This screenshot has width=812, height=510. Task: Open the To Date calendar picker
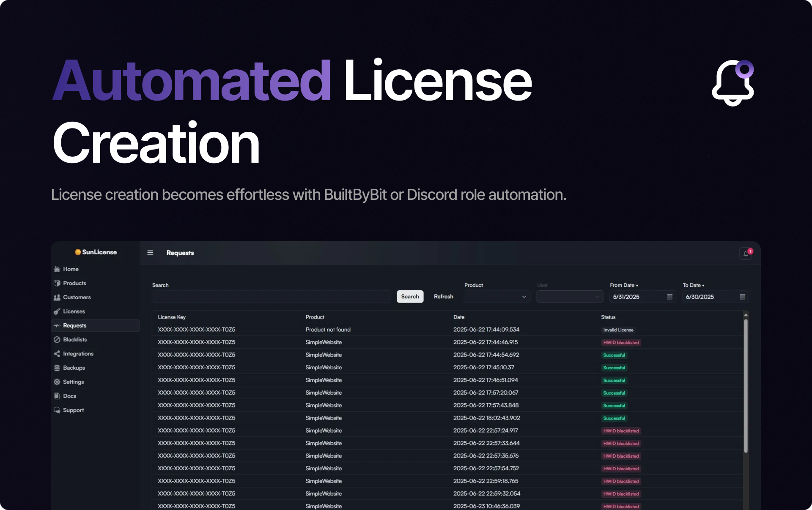[742, 297]
